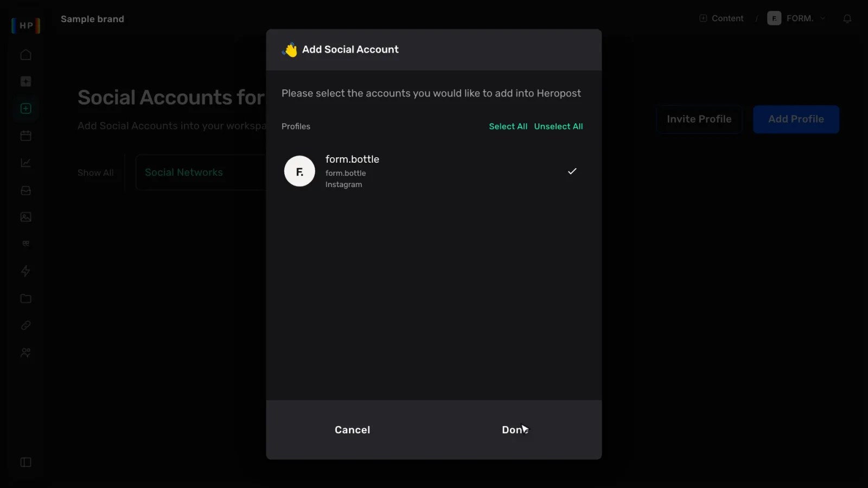Open the team users sidebar icon
The width and height of the screenshot is (868, 488).
(25, 352)
